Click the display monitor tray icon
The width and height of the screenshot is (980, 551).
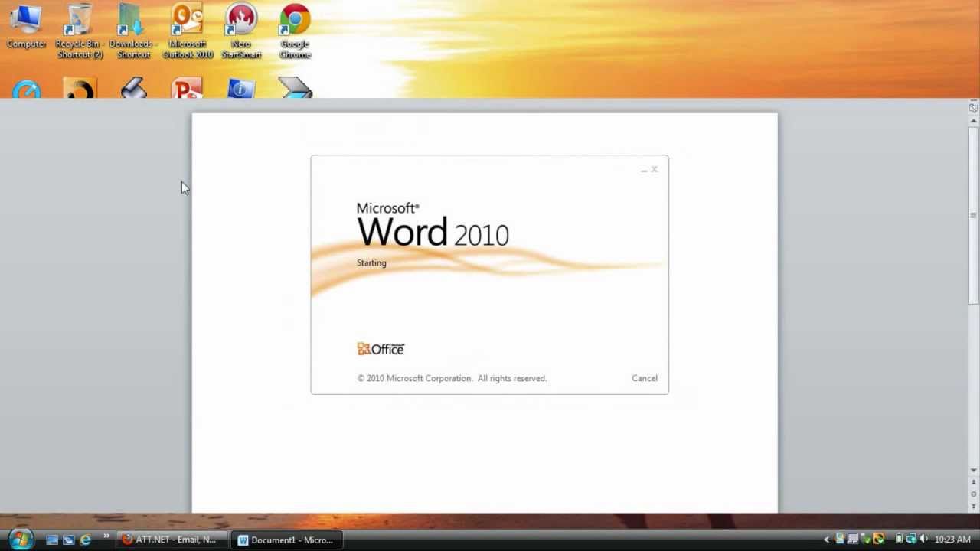coord(853,539)
